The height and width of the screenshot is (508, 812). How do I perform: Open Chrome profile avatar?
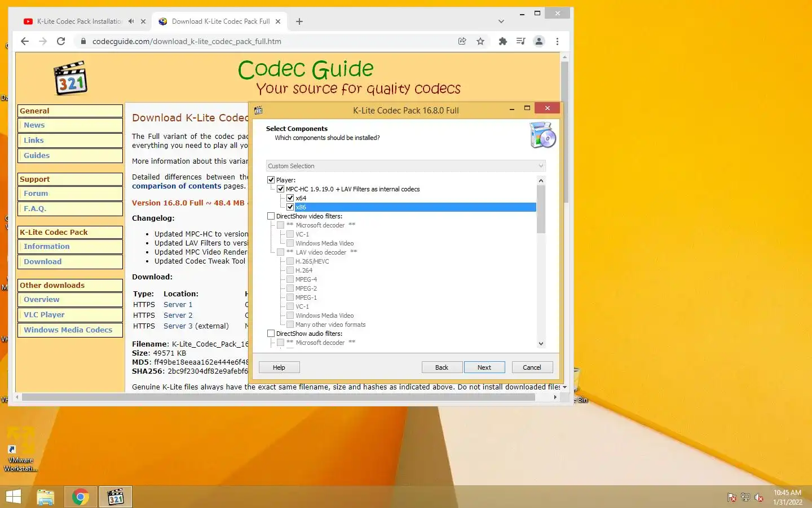tap(539, 41)
